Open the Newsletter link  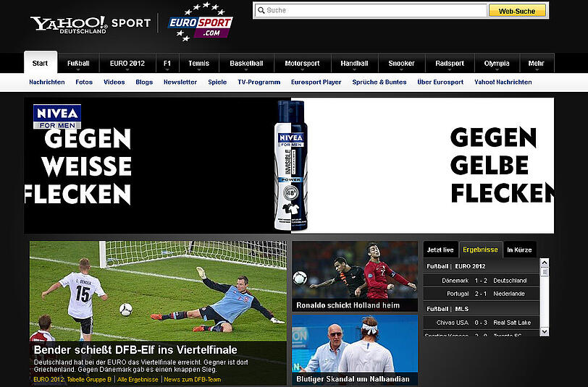pos(180,82)
